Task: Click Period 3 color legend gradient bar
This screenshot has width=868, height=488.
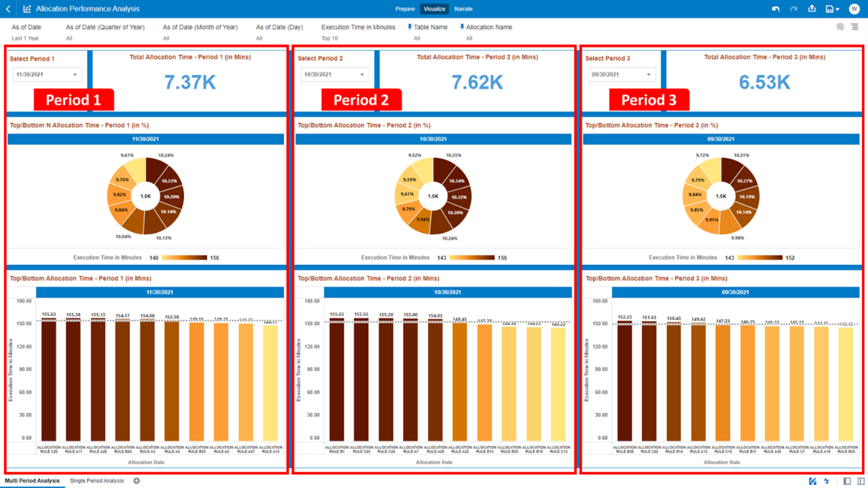Action: pos(760,258)
